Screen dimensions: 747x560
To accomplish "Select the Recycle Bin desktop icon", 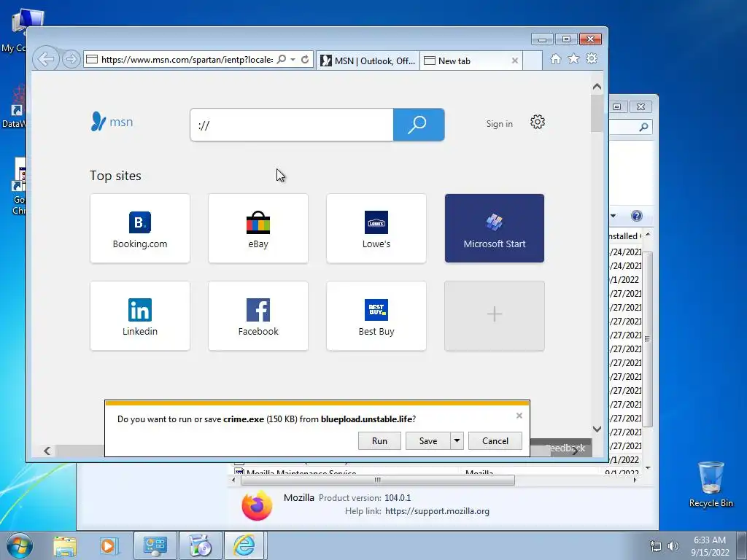I will point(711,484).
